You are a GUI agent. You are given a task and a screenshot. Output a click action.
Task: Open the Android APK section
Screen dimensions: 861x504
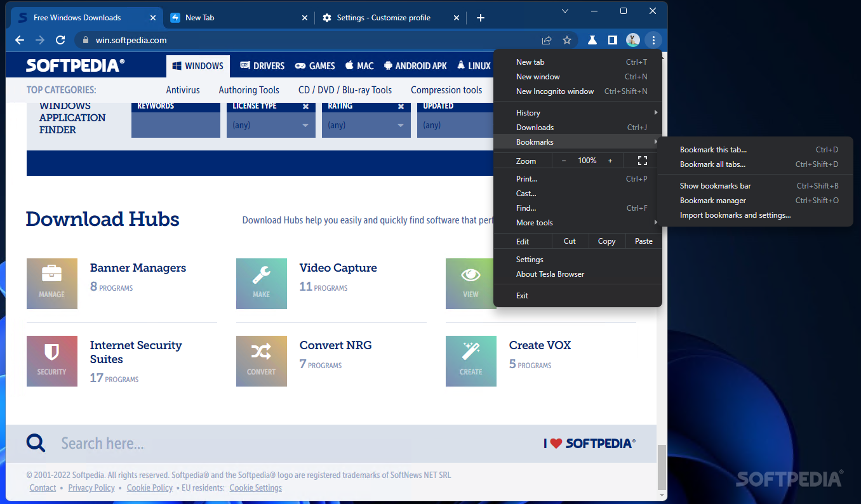[415, 66]
